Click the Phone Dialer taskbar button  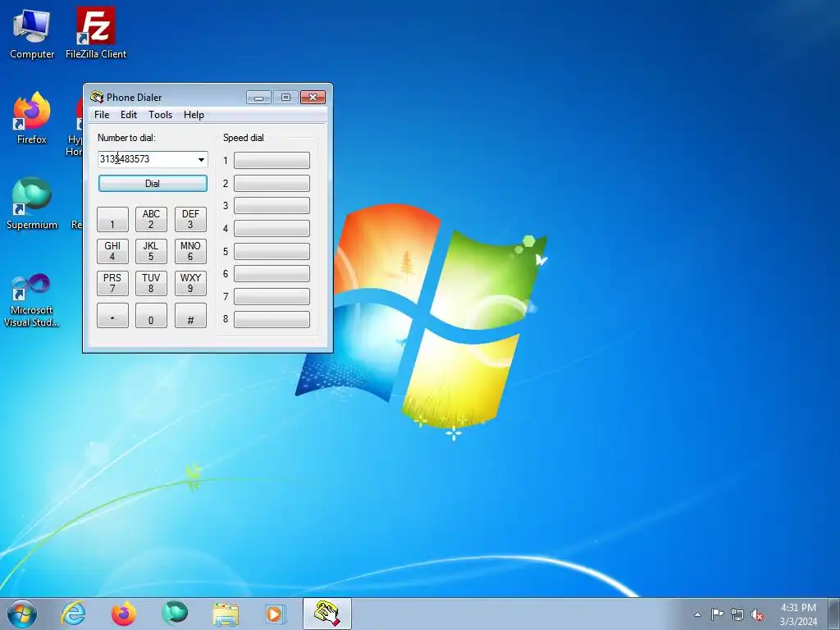(x=327, y=614)
